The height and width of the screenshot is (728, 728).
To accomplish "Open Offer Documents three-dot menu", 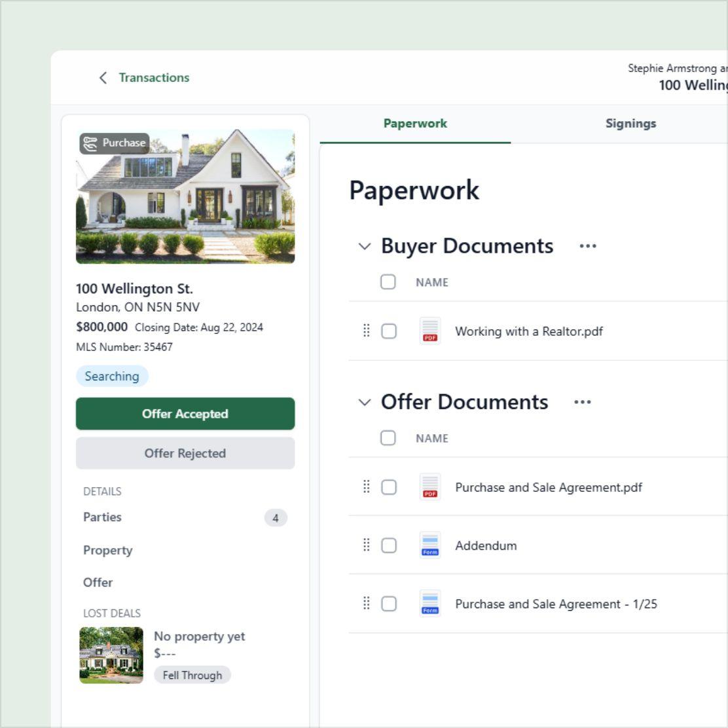I will click(582, 402).
